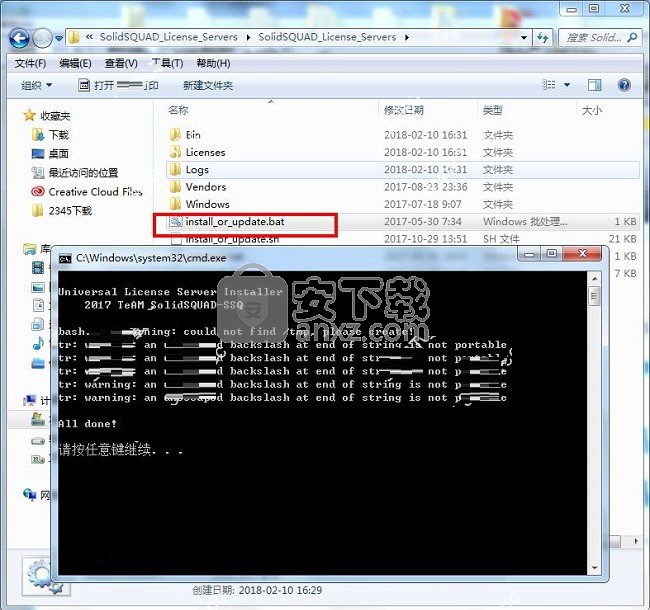The width and height of the screenshot is (650, 610).
Task: Select the install_or_update.sh file
Action: coord(402,239)
